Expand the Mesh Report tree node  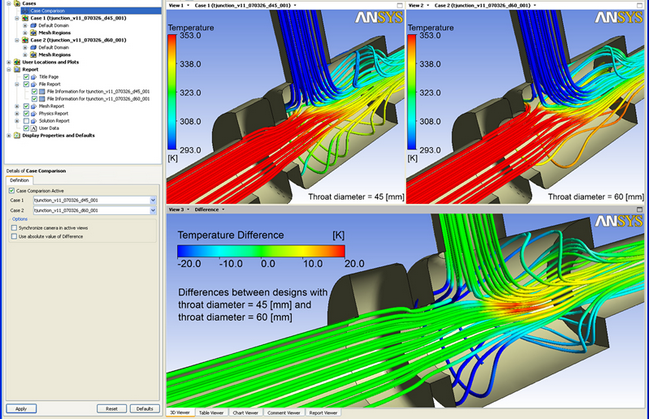[17, 107]
